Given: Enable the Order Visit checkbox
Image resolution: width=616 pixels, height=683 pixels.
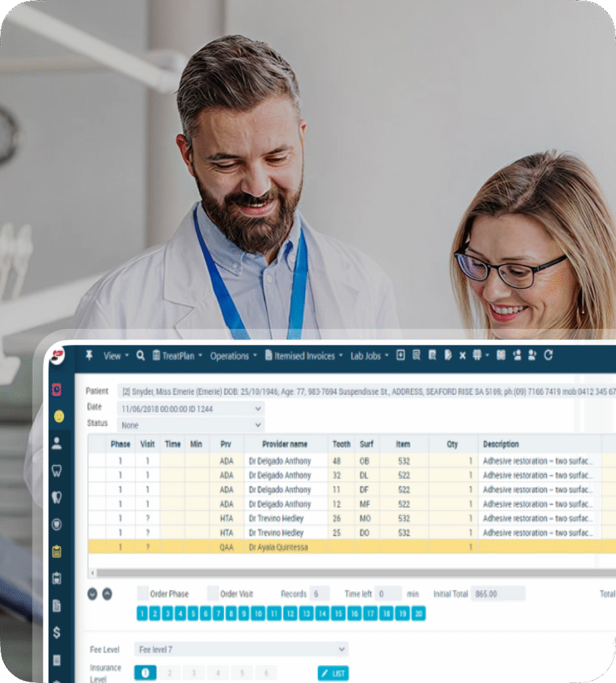Looking at the screenshot, I should click(213, 594).
